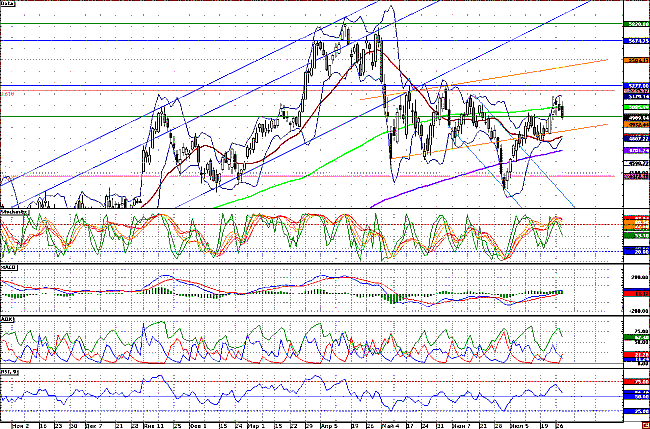Select the pink horizontal support line

(307, 176)
